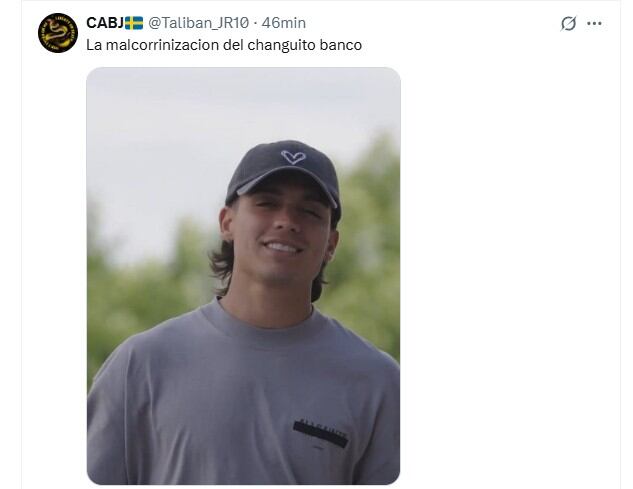Click the empty area right of the photo
This screenshot has height=489, width=633.
(x=509, y=275)
